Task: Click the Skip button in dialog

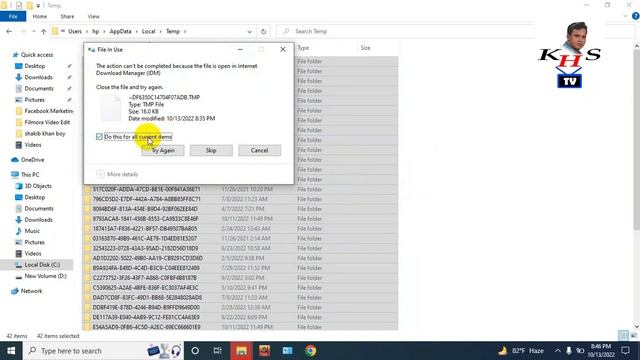Action: coord(211,151)
